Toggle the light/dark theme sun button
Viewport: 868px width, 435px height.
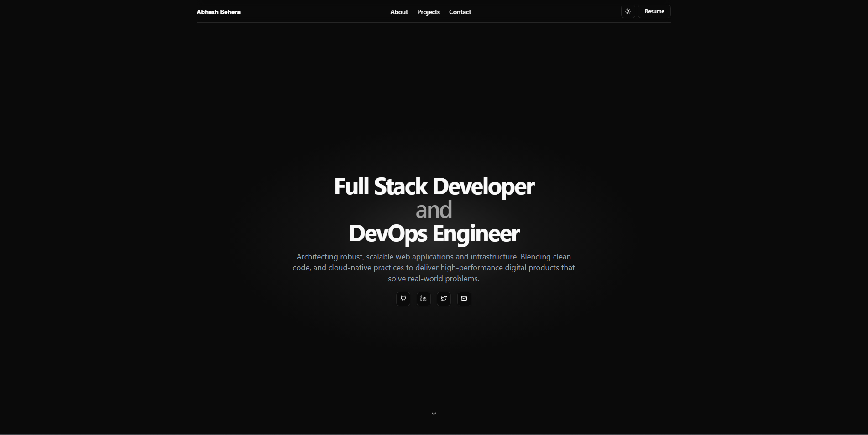point(628,11)
